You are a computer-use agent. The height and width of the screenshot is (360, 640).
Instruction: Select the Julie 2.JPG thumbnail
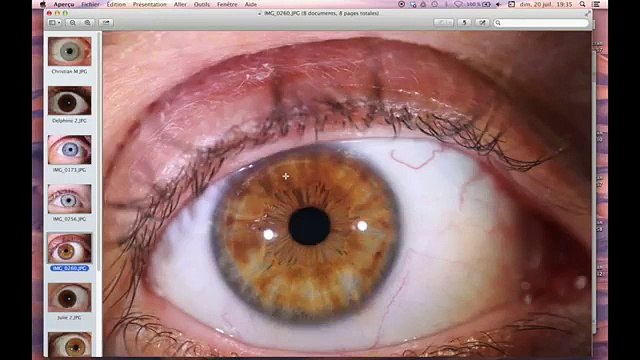pos(69,298)
